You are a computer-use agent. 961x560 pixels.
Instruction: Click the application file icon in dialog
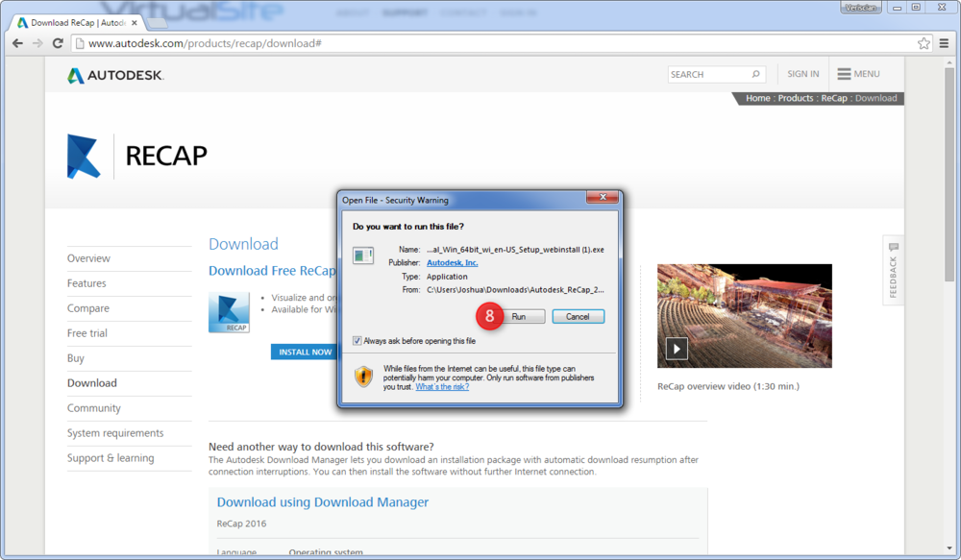click(x=363, y=255)
